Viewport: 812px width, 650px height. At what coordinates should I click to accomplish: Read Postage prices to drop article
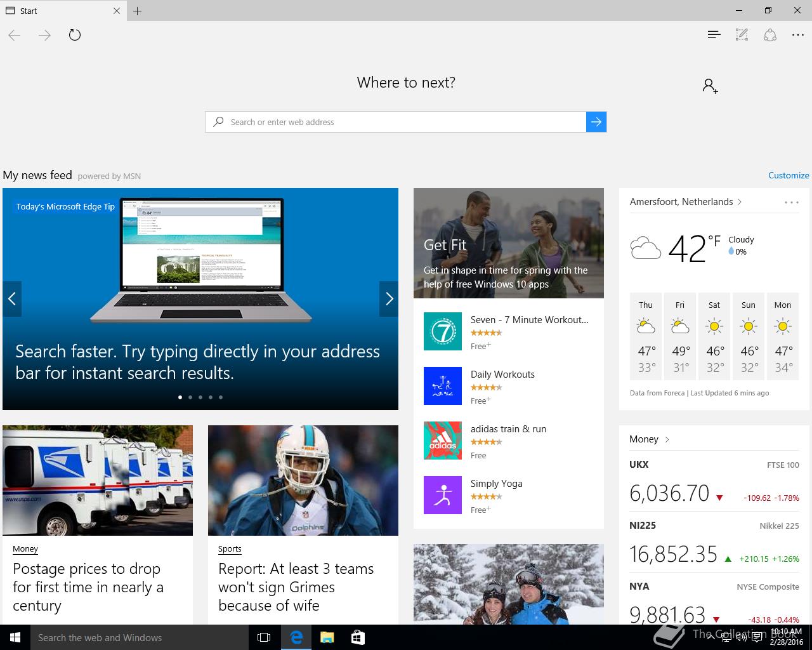point(88,587)
